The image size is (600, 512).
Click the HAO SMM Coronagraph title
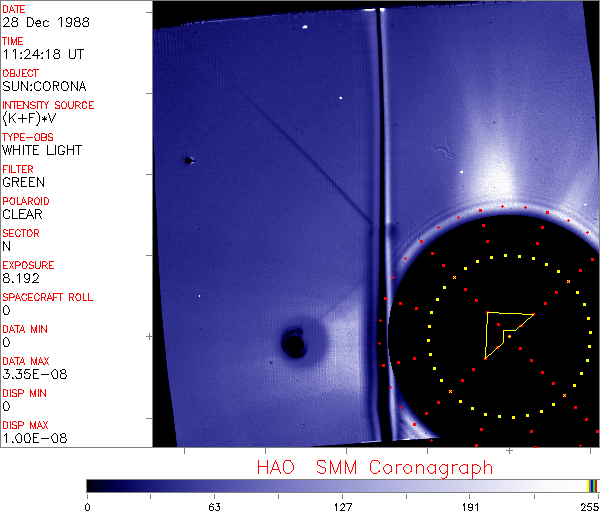375,468
